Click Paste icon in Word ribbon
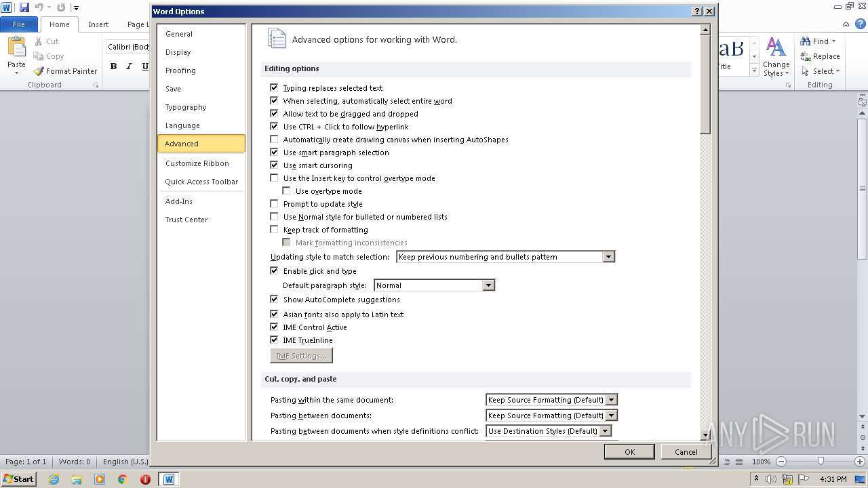Viewport: 868px width, 488px height. [x=16, y=47]
